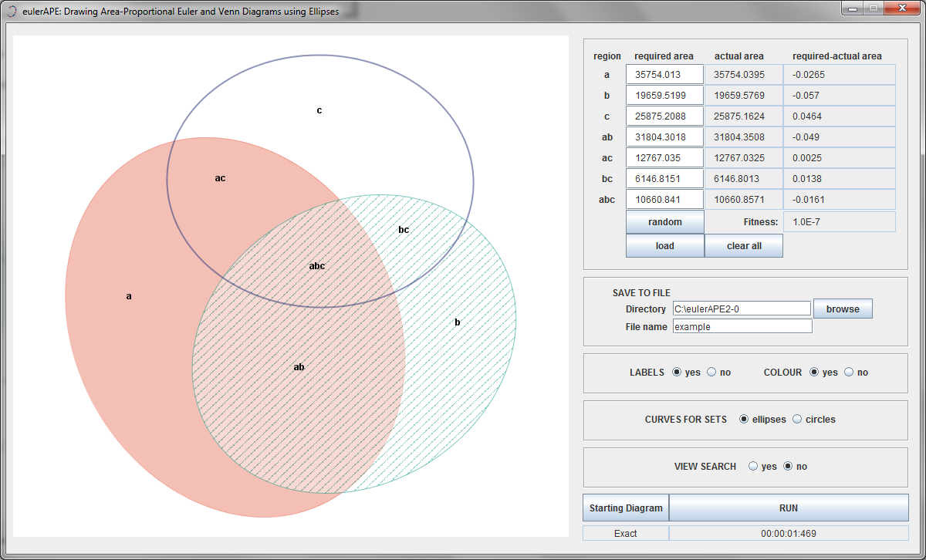Click actual area value 6146.8013
The width and height of the screenshot is (926, 560).
click(744, 179)
